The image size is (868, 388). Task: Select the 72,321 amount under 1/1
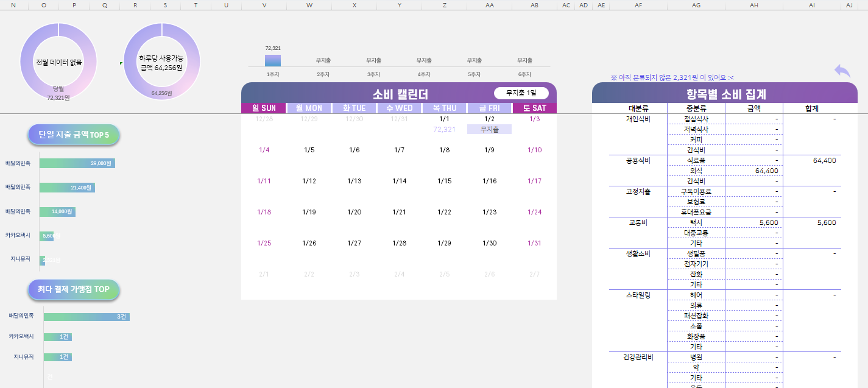click(x=444, y=129)
